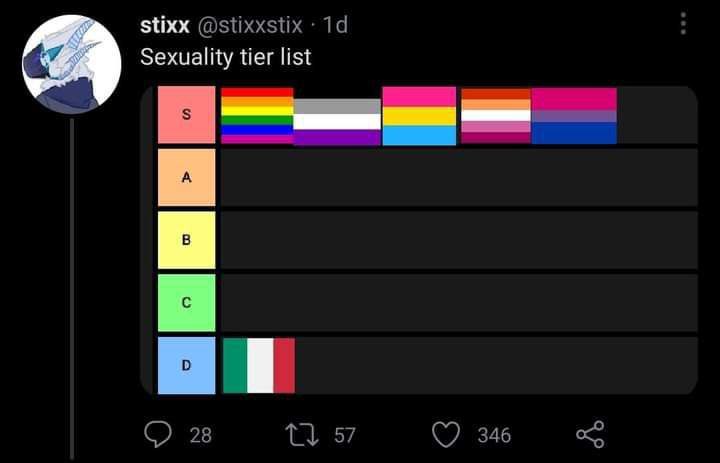Click the orange white pink lesbian flag
Screen dimensions: 720x463
pos(495,115)
